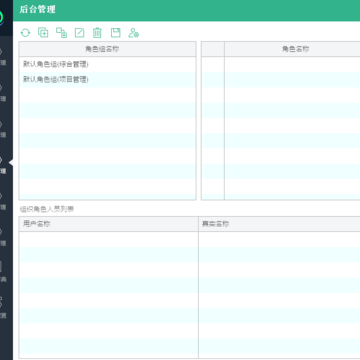This screenshot has height=360, width=360.
Task: Click the 组织角色人员列表 section label
Action: pyautogui.click(x=47, y=209)
